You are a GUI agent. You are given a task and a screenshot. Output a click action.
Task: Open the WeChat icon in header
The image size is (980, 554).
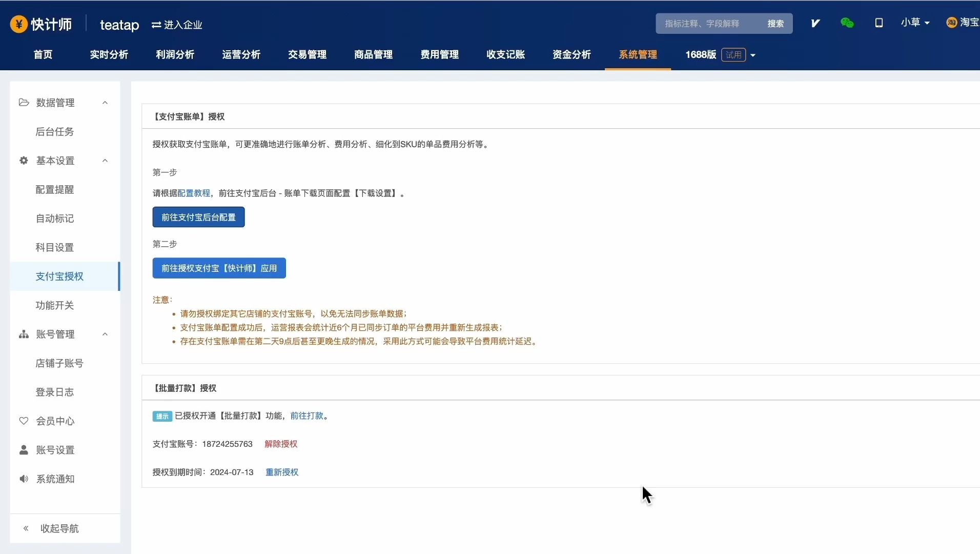click(x=847, y=23)
